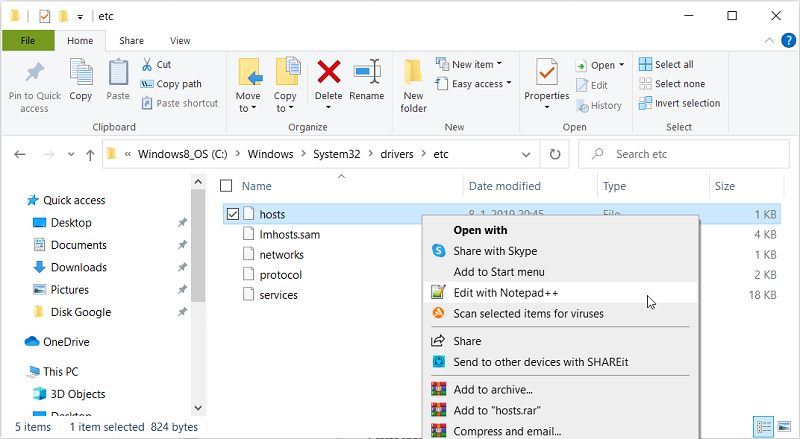Collapse the ribbon with the chevron
Viewport: 800px width, 439px height.
(x=769, y=40)
